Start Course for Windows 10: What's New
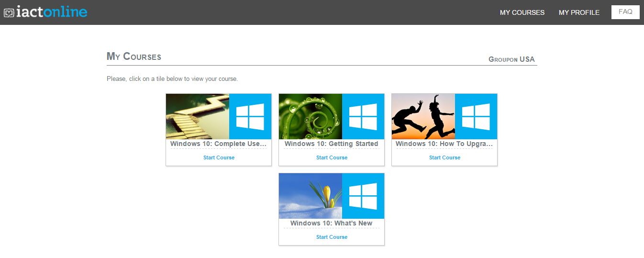Screen dimensions: 644x258 click(x=332, y=237)
